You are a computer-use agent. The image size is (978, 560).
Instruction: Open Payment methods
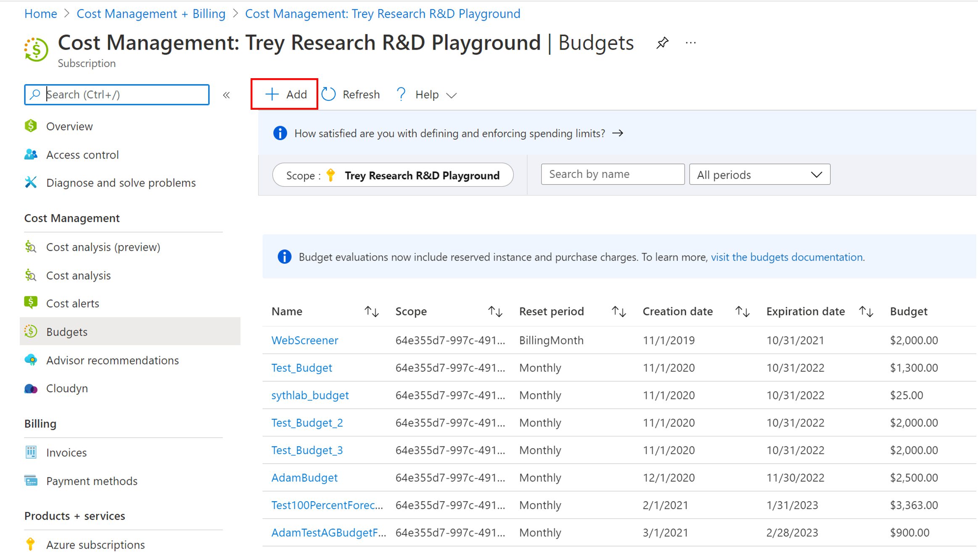(92, 481)
